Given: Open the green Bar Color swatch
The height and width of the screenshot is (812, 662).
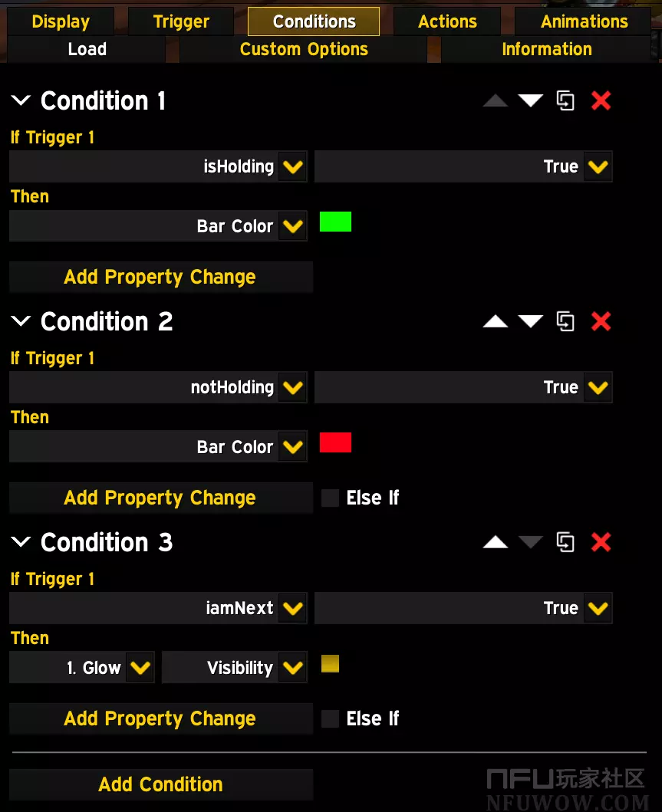Looking at the screenshot, I should [335, 222].
